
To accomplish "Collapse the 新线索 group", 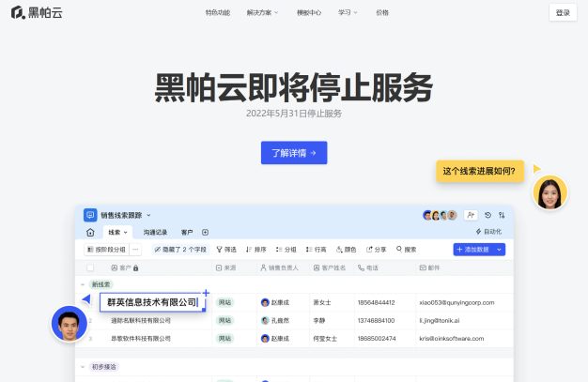I will pyautogui.click(x=83, y=284).
